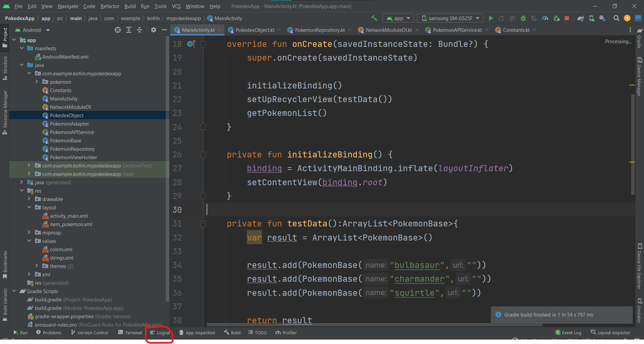
Task: Open PokemonAdapter file in tree
Action: pos(69,124)
